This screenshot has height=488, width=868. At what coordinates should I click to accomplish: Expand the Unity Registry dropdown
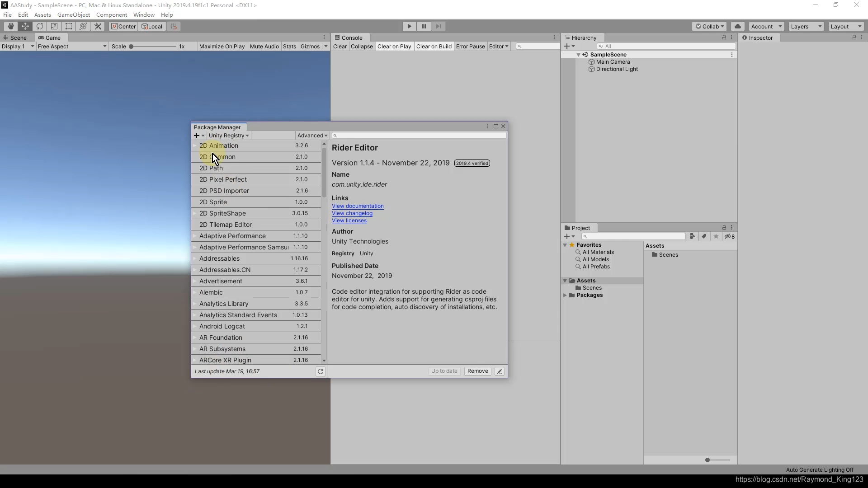coord(228,135)
